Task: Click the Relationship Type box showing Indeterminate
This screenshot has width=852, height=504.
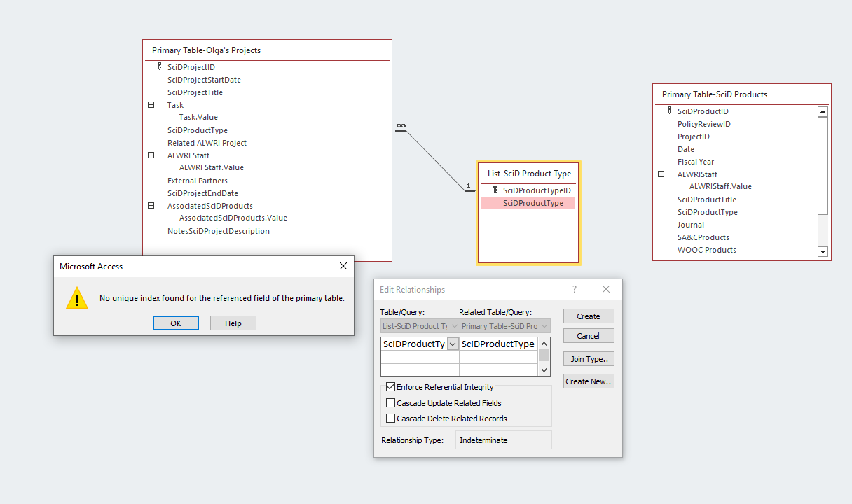Action: 504,440
